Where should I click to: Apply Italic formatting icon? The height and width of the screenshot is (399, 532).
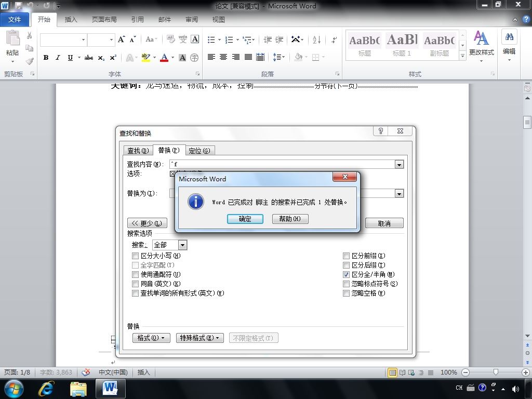[58, 57]
